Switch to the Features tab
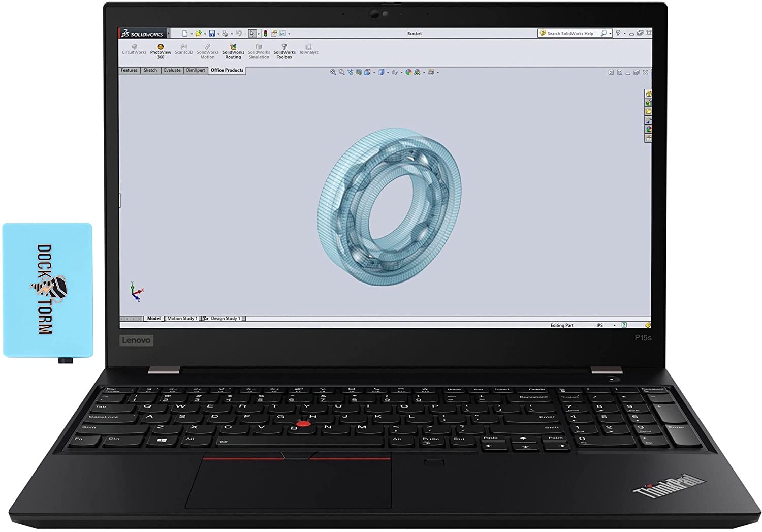 point(129,70)
